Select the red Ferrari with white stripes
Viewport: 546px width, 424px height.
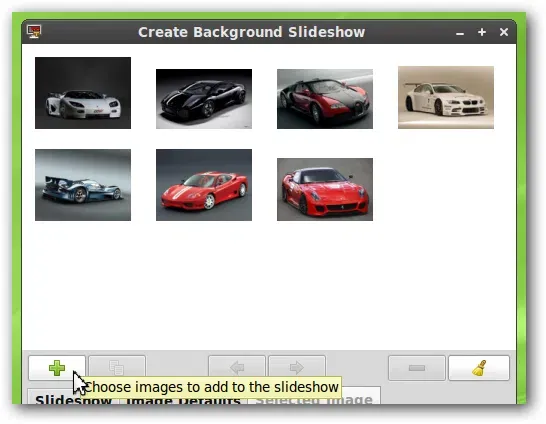(x=204, y=185)
